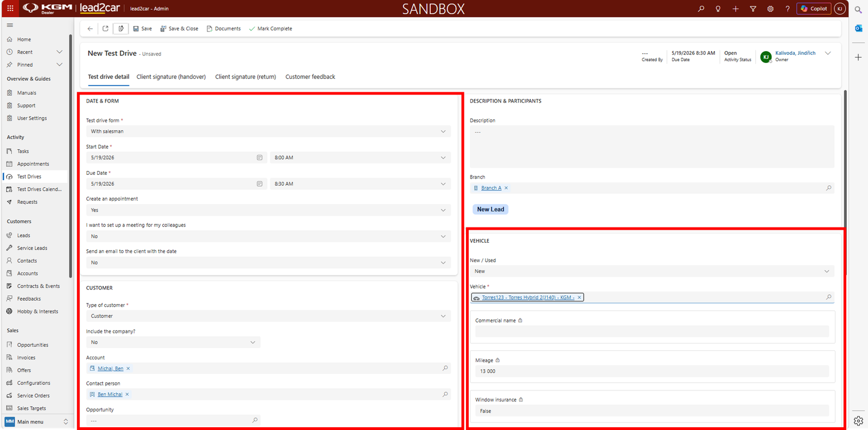Expand the Recent section in sidebar
The height and width of the screenshot is (430, 868).
click(60, 52)
